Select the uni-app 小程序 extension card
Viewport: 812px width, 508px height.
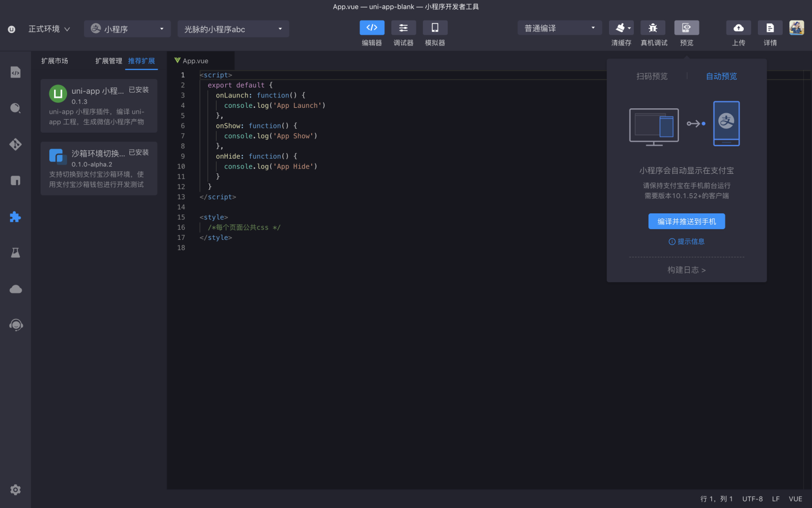(x=99, y=106)
